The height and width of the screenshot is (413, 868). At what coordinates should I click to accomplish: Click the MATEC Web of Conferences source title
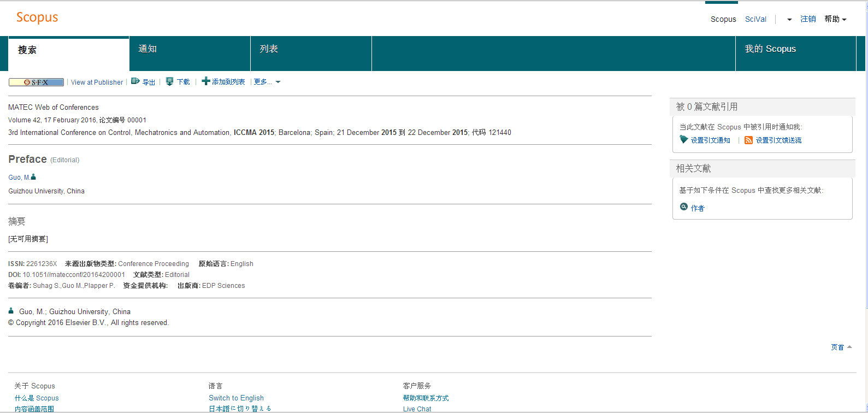[54, 108]
